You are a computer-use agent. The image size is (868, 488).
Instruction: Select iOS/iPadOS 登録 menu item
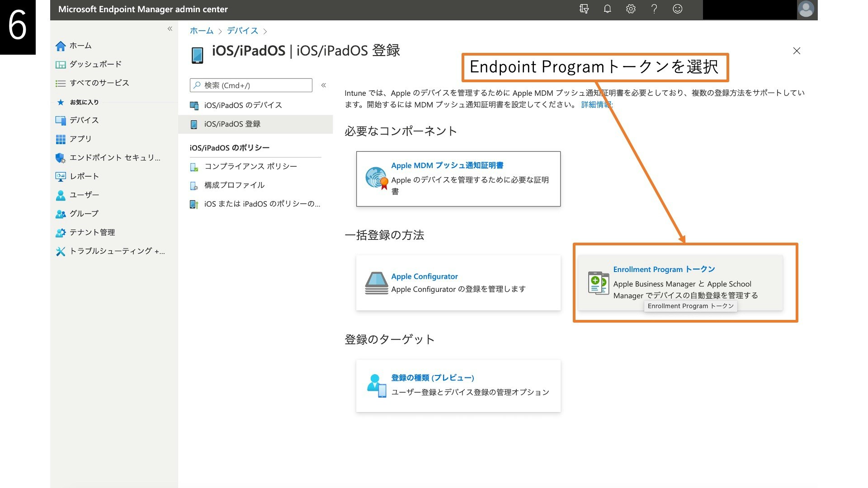(256, 124)
